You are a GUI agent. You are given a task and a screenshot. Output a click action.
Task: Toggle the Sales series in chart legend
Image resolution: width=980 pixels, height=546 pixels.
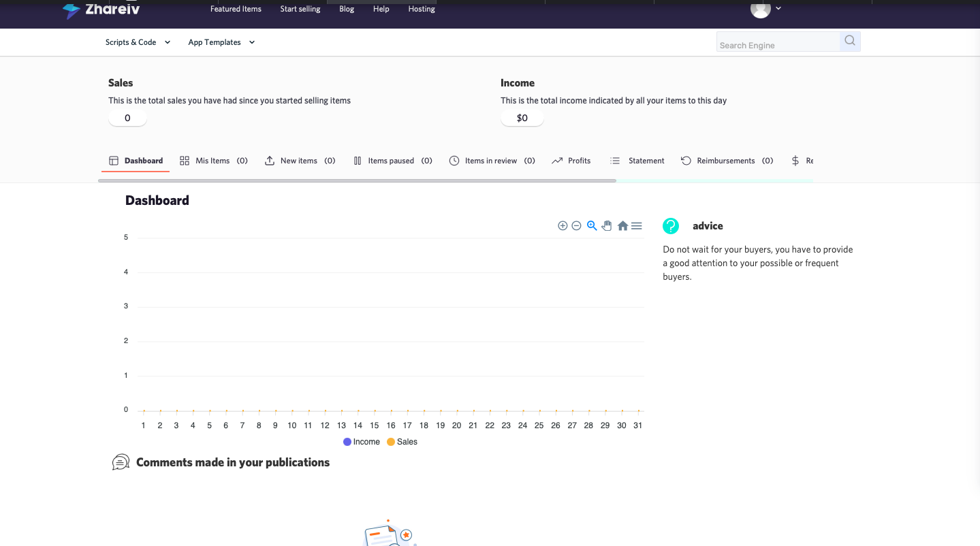402,442
